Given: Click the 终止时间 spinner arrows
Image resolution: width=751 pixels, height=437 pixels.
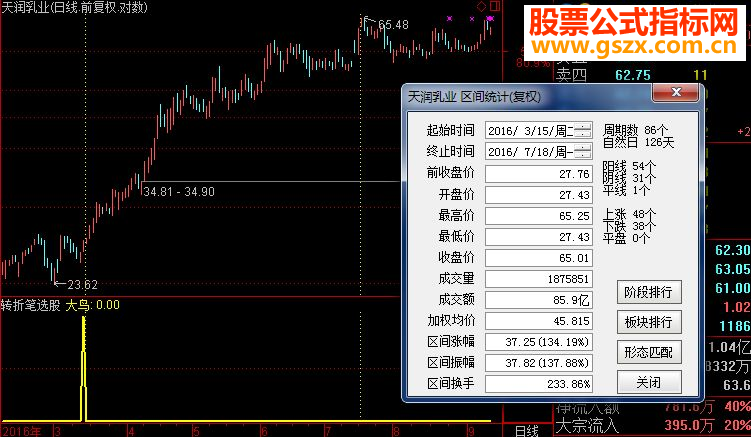Looking at the screenshot, I should (583, 152).
